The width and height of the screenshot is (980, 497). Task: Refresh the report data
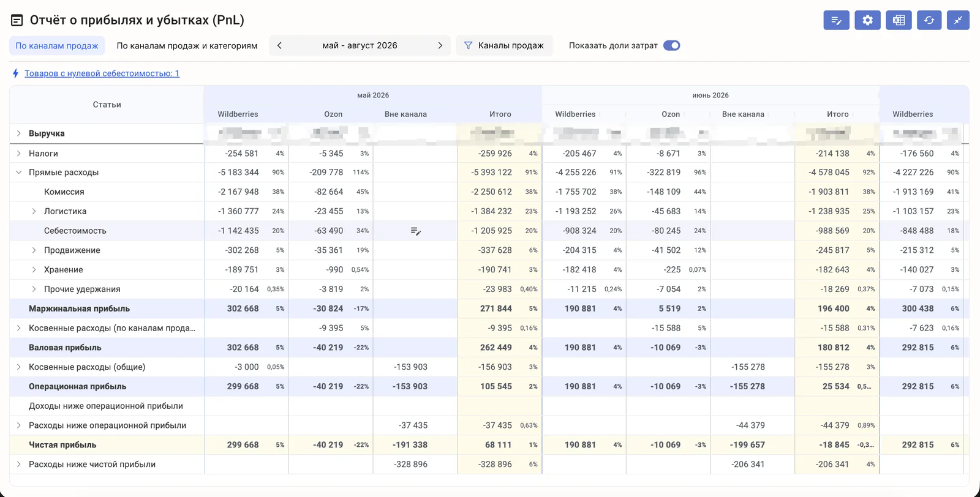point(929,20)
